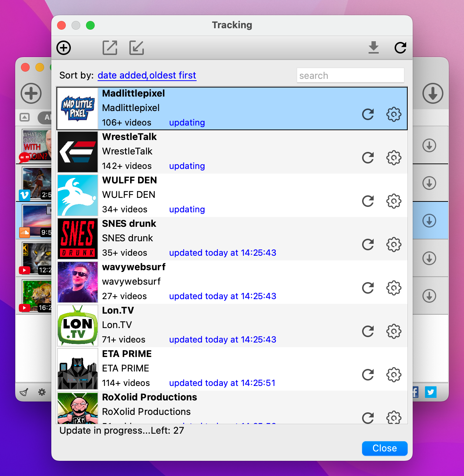Refresh all tracked channels in toolbar

400,47
